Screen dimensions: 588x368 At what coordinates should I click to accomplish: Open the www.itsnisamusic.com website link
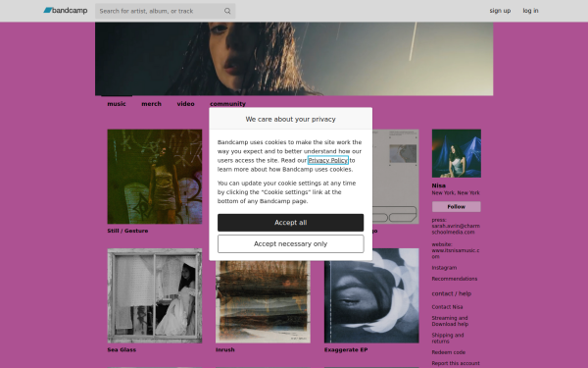pos(456,253)
